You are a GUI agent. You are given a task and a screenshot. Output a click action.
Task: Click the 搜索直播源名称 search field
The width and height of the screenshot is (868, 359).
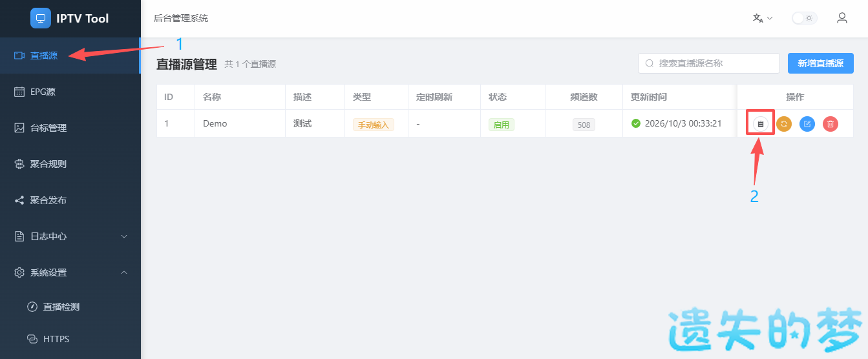pyautogui.click(x=709, y=63)
